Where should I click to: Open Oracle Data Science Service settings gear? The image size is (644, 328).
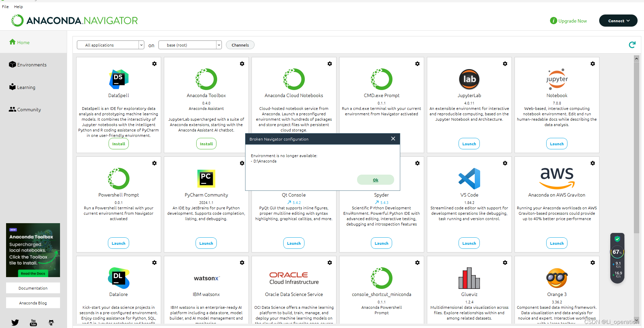(330, 263)
